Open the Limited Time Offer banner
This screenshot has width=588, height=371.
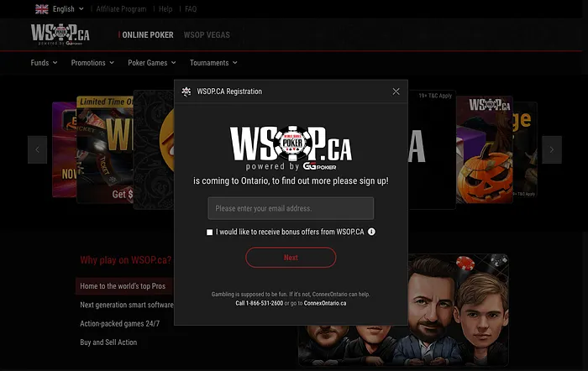click(x=105, y=149)
